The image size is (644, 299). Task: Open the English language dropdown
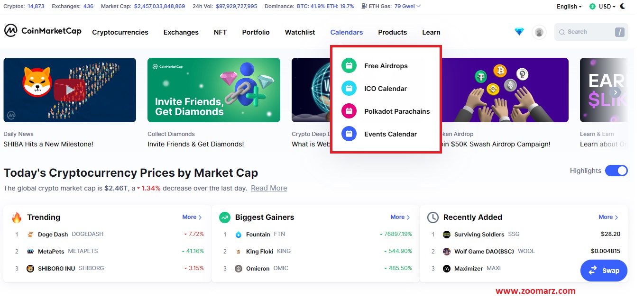tap(569, 7)
